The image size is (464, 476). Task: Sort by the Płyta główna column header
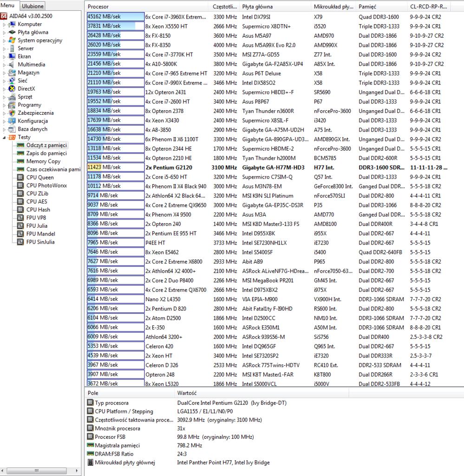pos(275,7)
